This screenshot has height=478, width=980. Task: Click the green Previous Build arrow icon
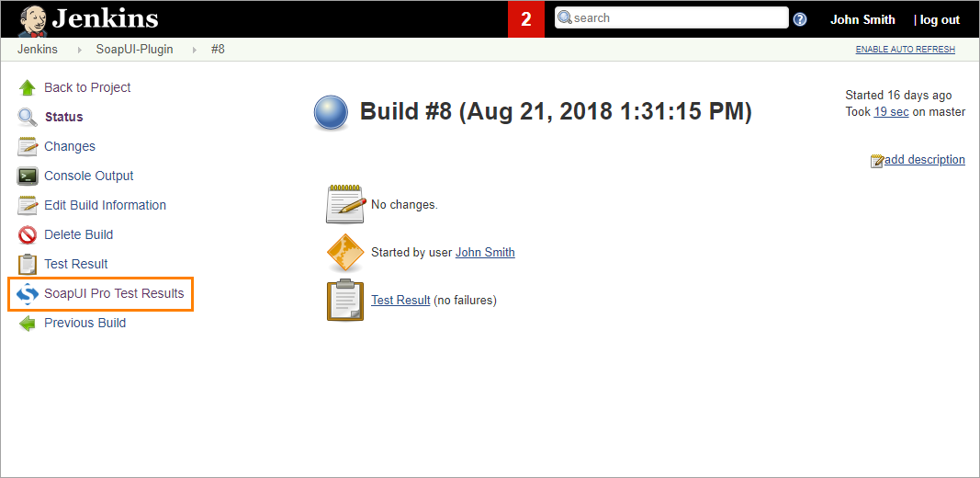tap(28, 323)
